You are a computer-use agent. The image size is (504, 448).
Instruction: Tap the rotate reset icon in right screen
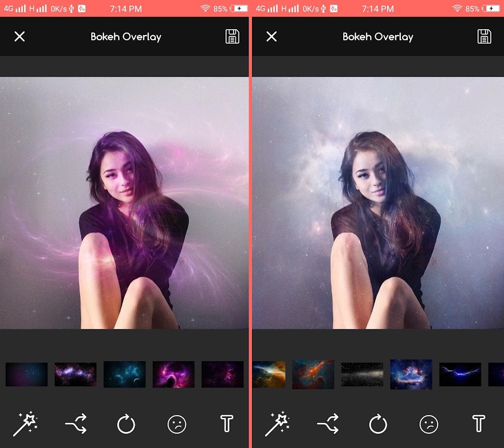point(378,423)
